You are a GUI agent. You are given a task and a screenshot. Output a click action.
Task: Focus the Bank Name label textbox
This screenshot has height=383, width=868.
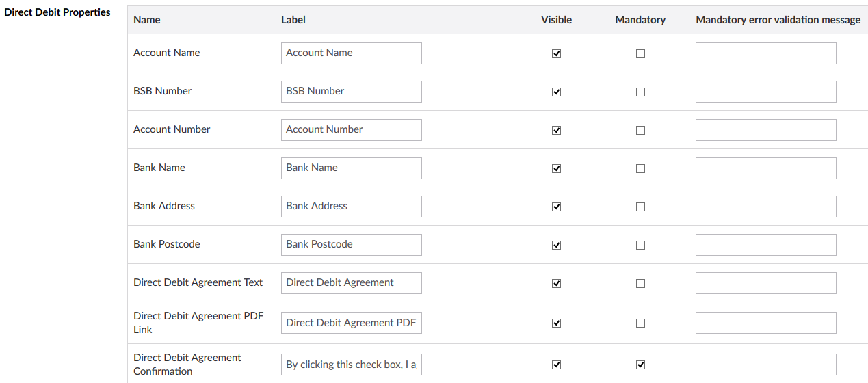[x=351, y=168]
